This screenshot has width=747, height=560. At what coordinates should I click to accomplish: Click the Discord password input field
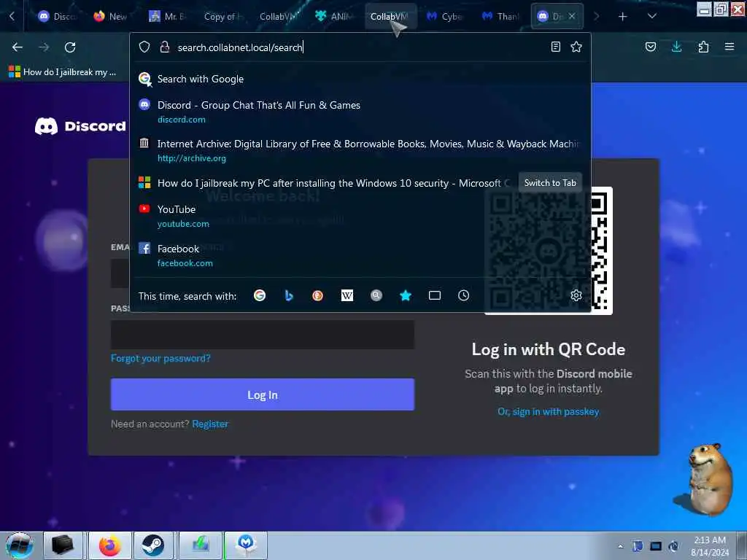click(x=263, y=335)
